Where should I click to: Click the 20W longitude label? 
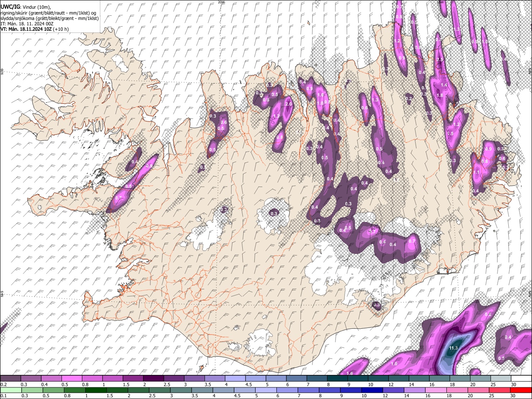[222, 2]
